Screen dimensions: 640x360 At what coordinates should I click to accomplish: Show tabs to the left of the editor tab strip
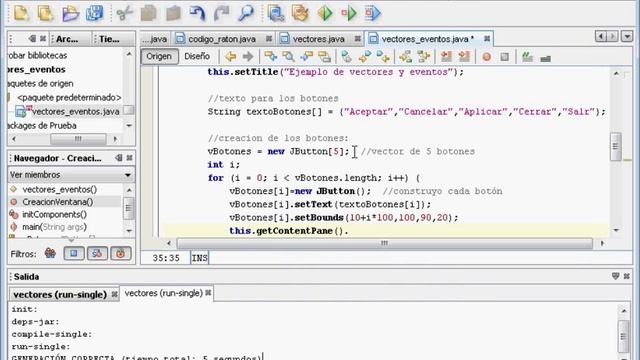pyautogui.click(x=601, y=36)
